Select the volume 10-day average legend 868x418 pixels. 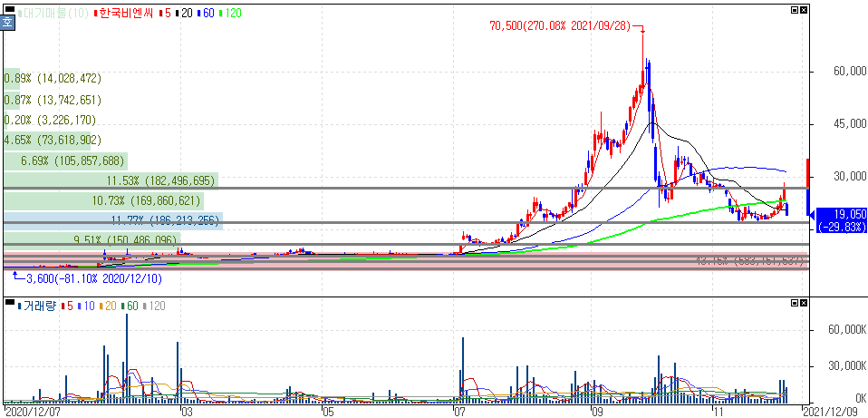click(x=85, y=306)
